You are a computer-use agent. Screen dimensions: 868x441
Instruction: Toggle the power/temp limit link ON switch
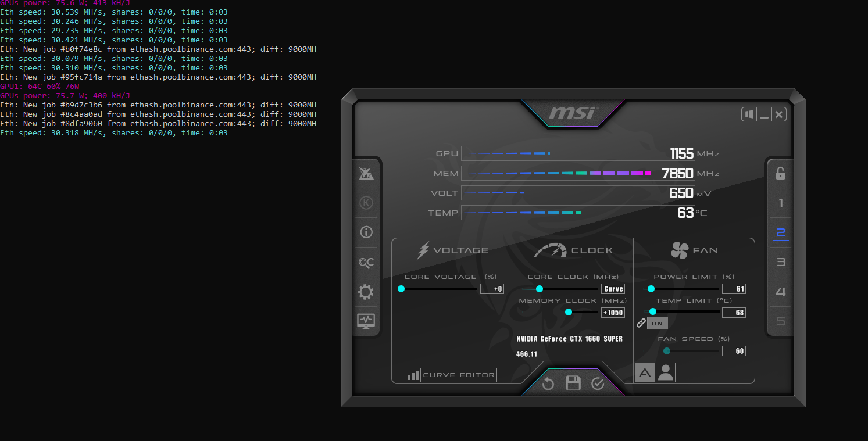(652, 323)
